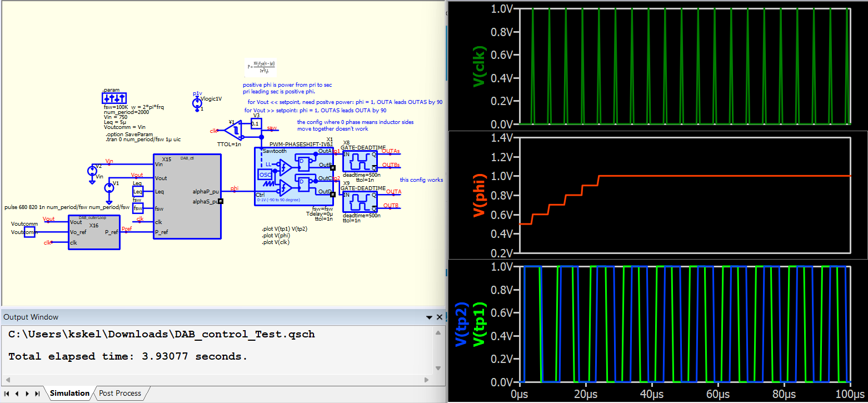Click the X16 DAB_outerLoop block

pyautogui.click(x=94, y=232)
